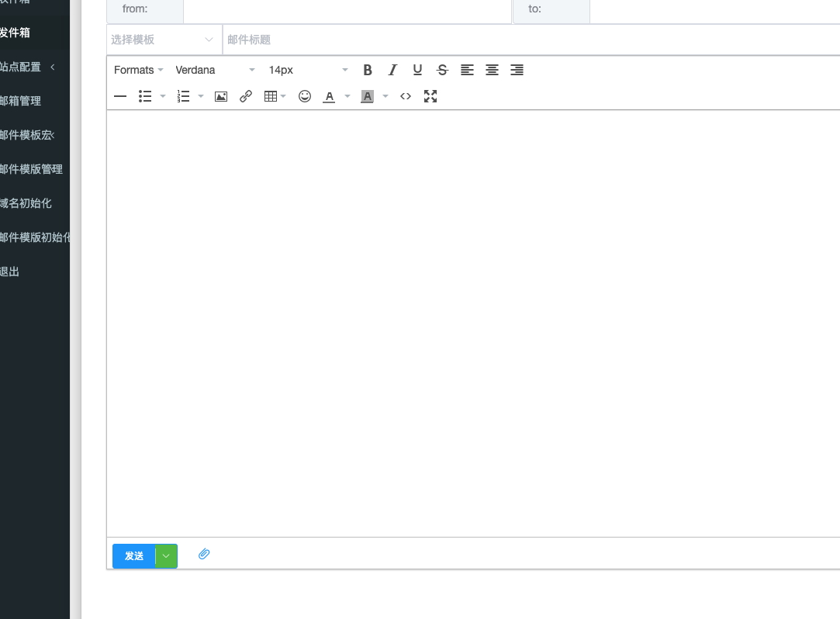This screenshot has width=840, height=619.
Task: Open the emoticons picker
Action: click(305, 96)
